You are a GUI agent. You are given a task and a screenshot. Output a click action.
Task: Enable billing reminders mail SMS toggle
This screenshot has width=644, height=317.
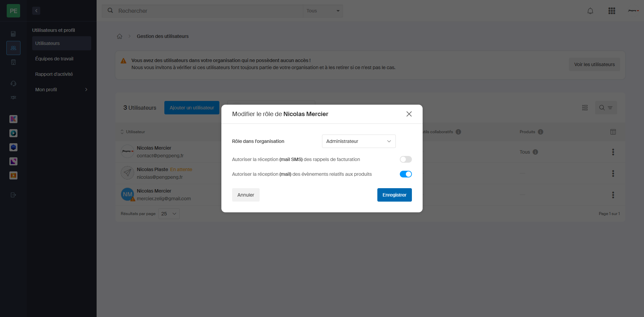tap(406, 159)
